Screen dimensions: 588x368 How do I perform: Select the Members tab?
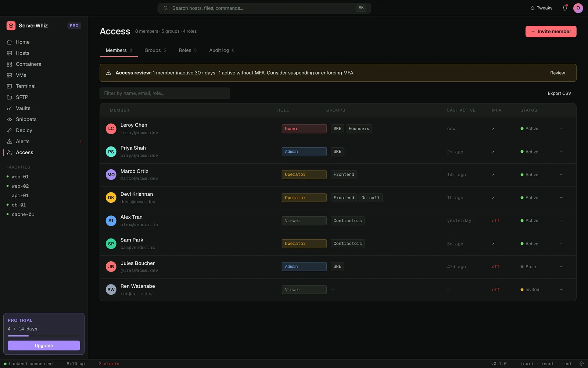coord(119,50)
